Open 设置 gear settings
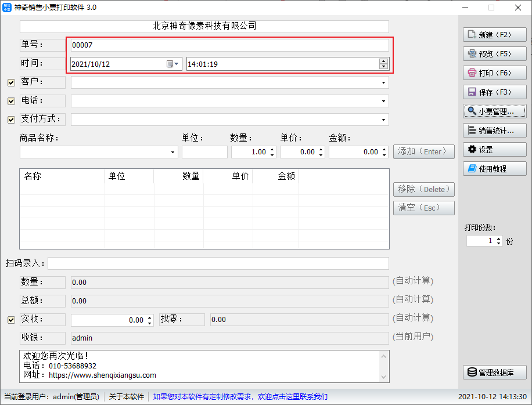This screenshot has height=405, width=532. tap(472, 150)
